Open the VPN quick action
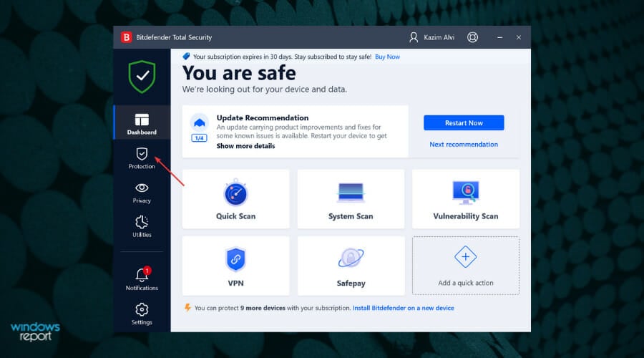 235,266
